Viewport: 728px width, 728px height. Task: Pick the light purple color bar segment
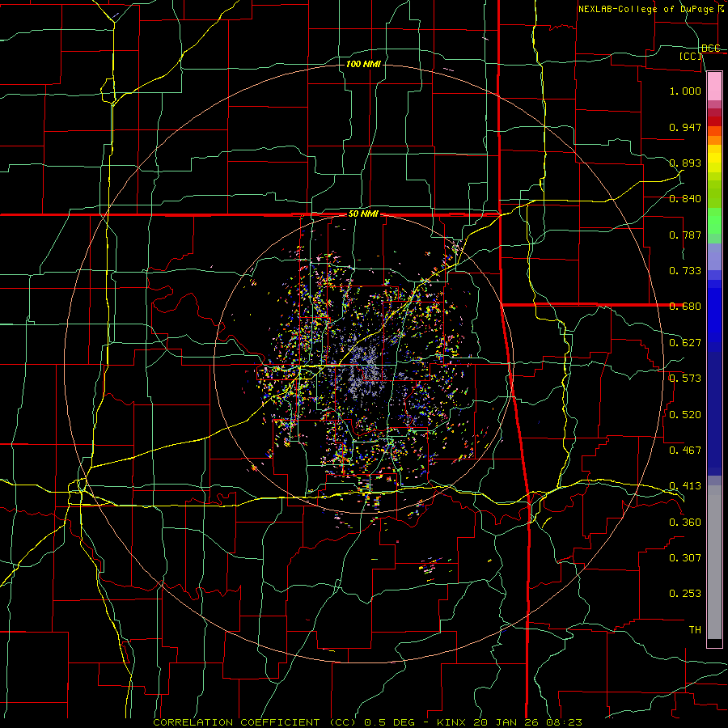coord(714,256)
